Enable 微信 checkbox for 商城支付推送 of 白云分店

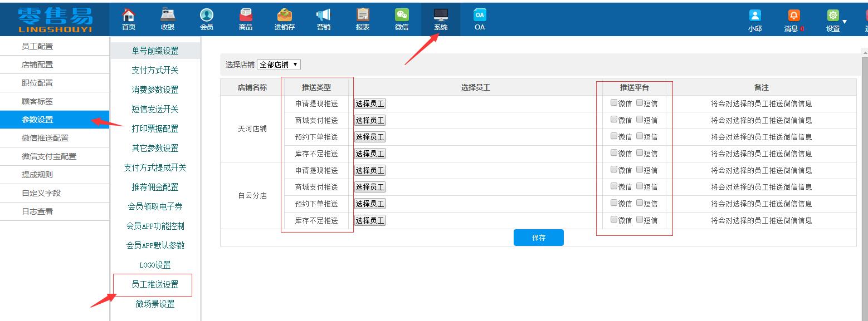613,187
